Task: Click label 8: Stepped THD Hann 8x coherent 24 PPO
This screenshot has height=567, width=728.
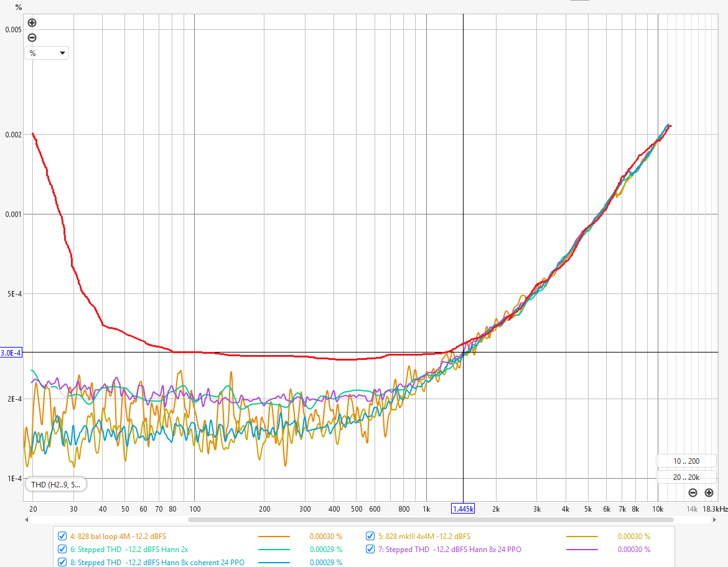Action: click(157, 563)
